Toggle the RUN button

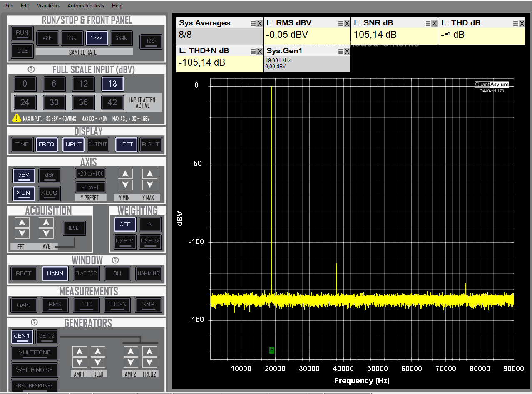(22, 33)
